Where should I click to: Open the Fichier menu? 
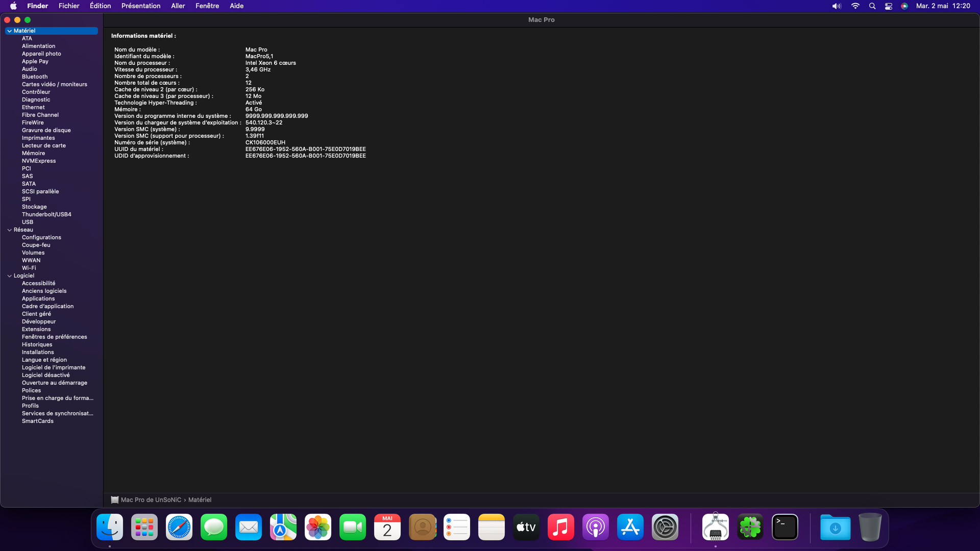pyautogui.click(x=69, y=6)
